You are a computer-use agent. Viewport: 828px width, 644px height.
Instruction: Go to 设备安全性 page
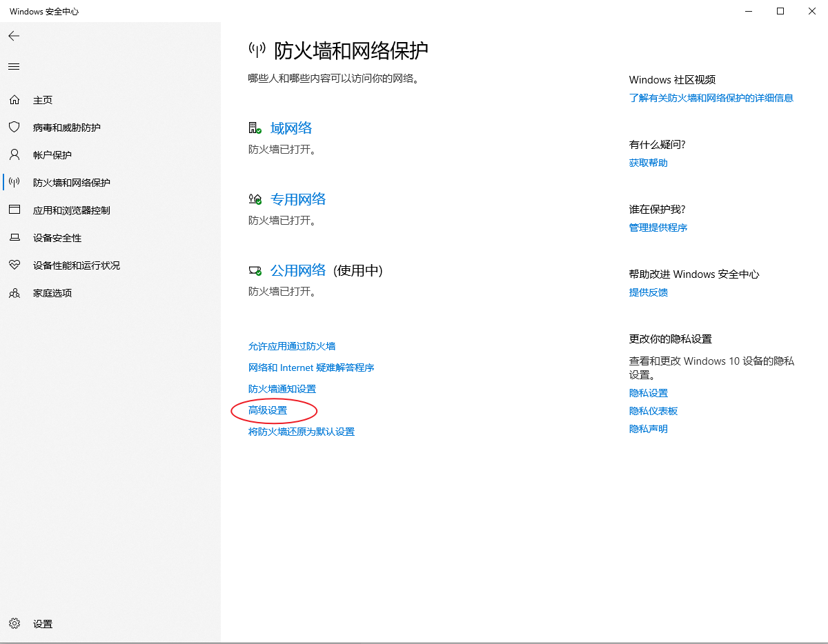click(57, 238)
